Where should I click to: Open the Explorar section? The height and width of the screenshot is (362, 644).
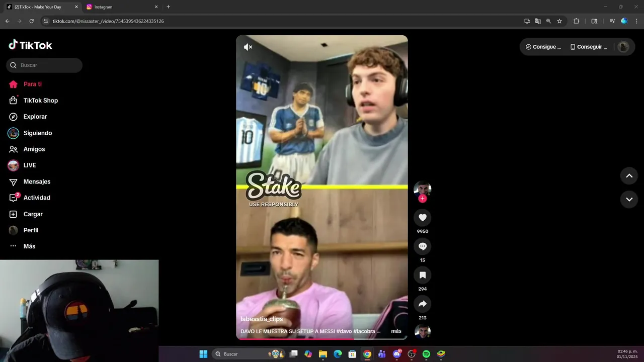coord(28,117)
